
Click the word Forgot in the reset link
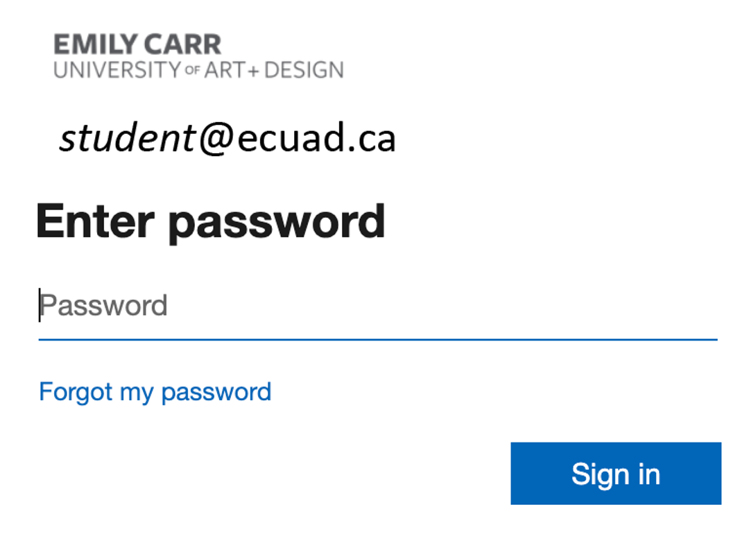tap(76, 393)
